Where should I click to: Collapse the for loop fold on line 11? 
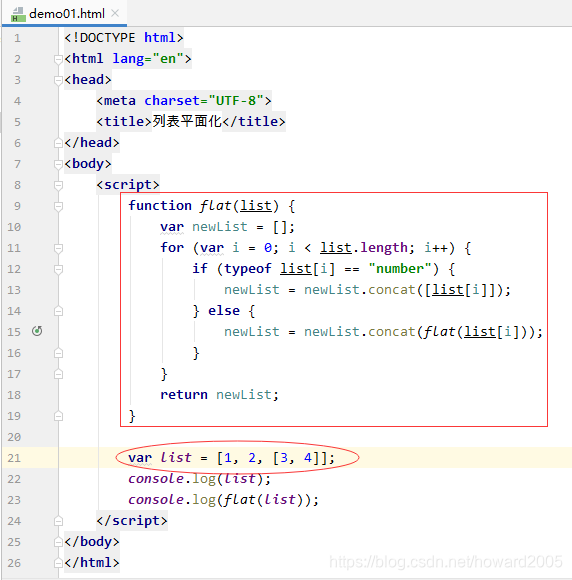58,248
